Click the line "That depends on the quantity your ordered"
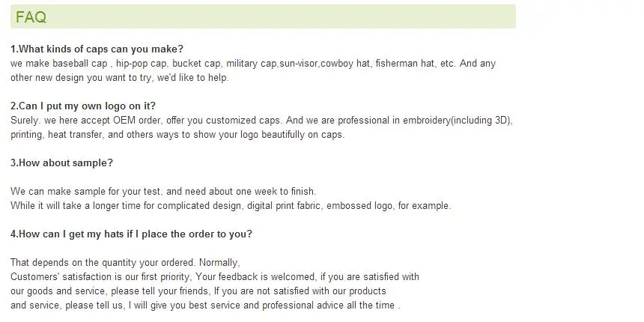 [x=125, y=263]
